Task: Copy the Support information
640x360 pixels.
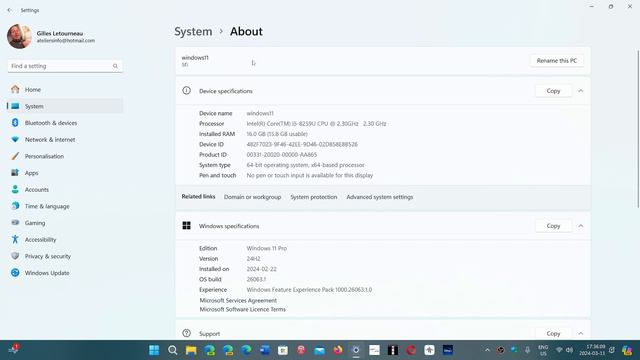Action: tap(553, 333)
